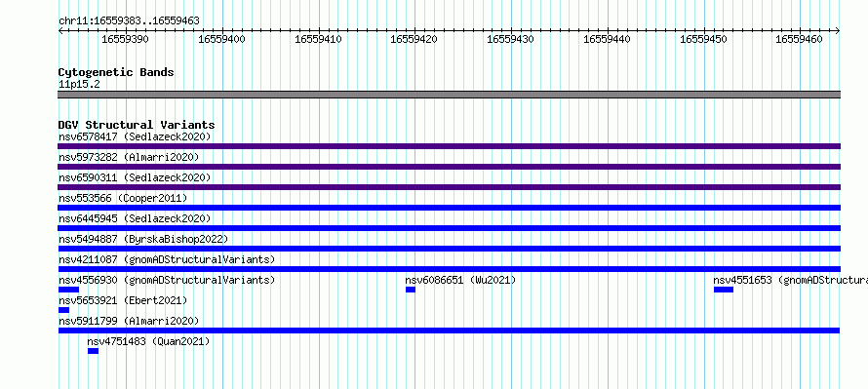Select the small nsv6086651 blue feature
Screen dimensions: 868x389
coord(411,290)
